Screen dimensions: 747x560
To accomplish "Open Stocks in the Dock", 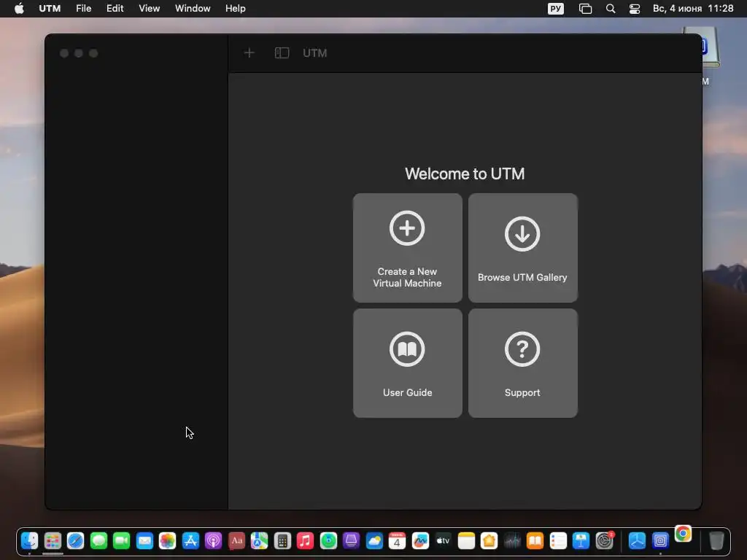I will click(512, 541).
